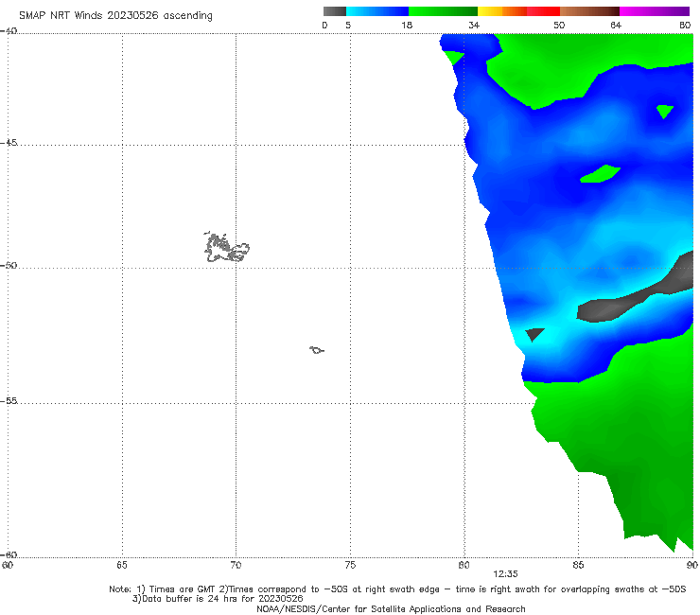The height and width of the screenshot is (615, 700).
Task: Click the swath time label '12:35'
Action: tap(505, 574)
